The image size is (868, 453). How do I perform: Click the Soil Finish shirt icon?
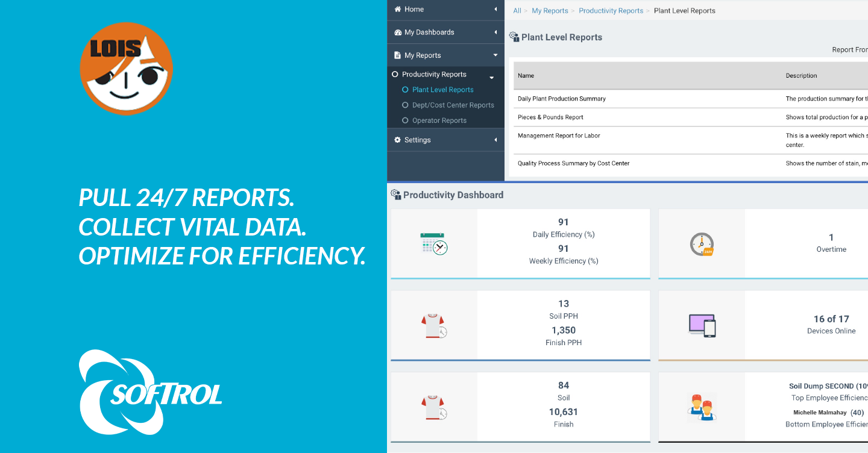click(433, 407)
